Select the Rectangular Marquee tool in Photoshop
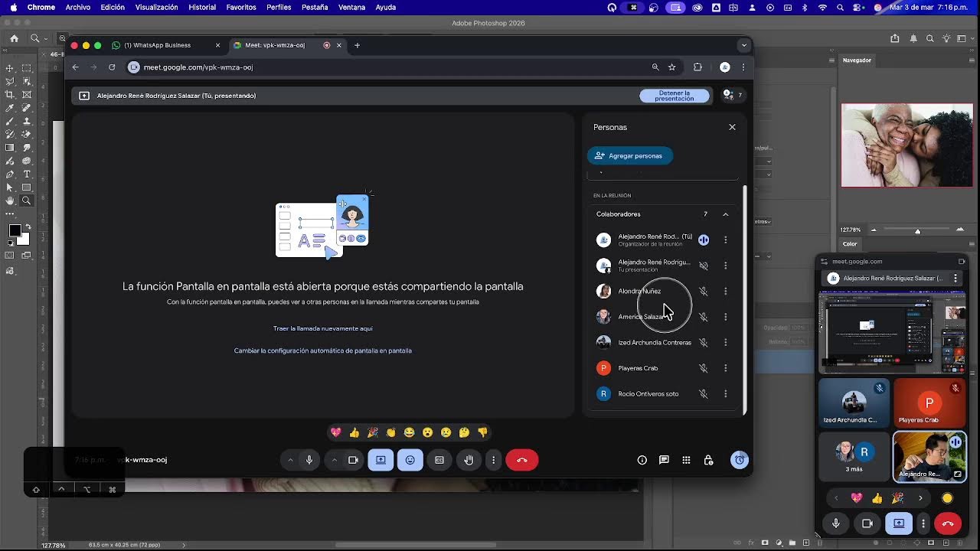980x551 pixels. (x=27, y=68)
